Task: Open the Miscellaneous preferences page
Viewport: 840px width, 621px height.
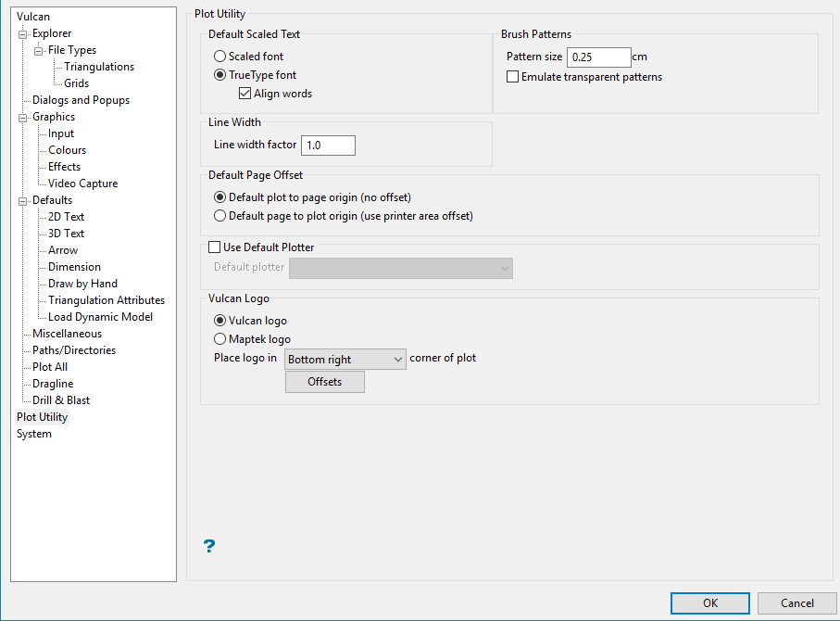Action: pos(67,333)
